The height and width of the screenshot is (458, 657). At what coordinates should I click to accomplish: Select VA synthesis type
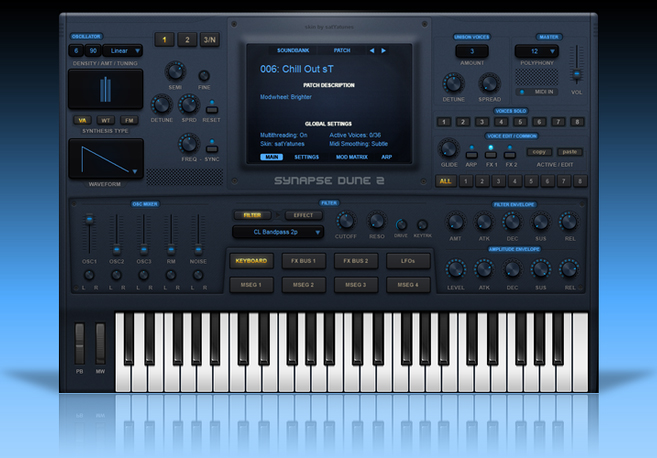82,121
